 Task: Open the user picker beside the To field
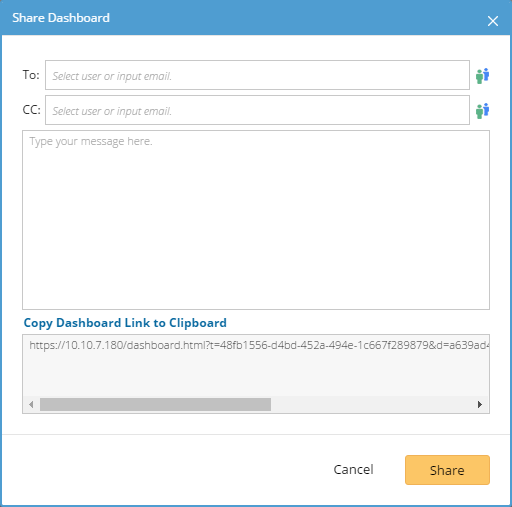[x=482, y=76]
